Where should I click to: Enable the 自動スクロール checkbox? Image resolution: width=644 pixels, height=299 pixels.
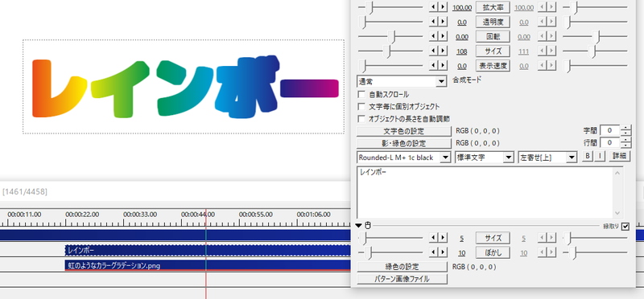(361, 94)
